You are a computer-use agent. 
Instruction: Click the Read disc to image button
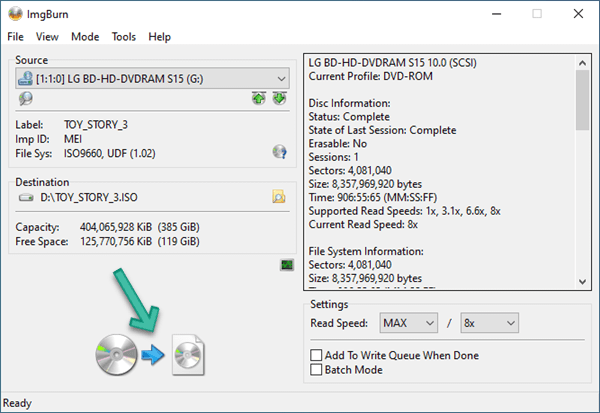tap(150, 355)
